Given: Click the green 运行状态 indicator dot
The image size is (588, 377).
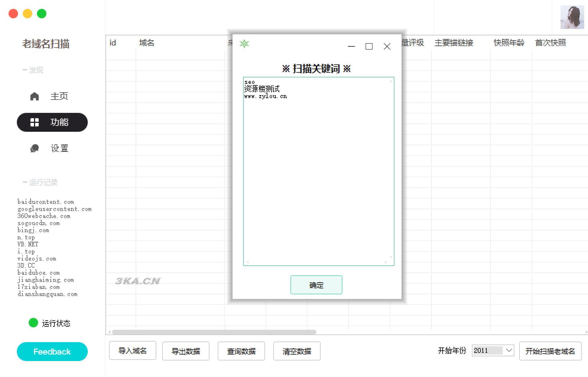Looking at the screenshot, I should point(33,323).
